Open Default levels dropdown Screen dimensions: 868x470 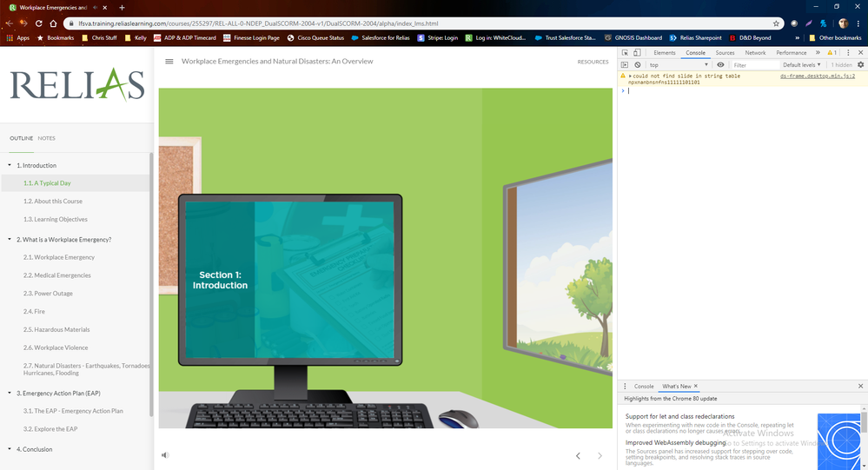[x=802, y=65]
